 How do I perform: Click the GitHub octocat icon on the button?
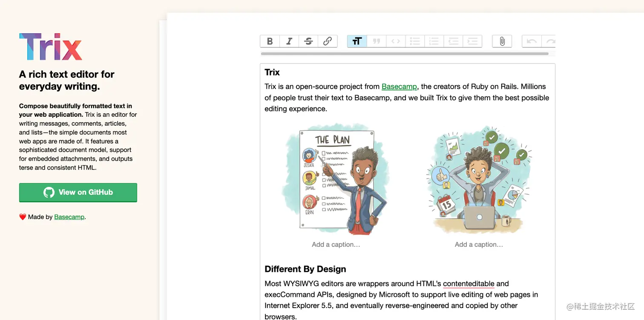[x=49, y=192]
